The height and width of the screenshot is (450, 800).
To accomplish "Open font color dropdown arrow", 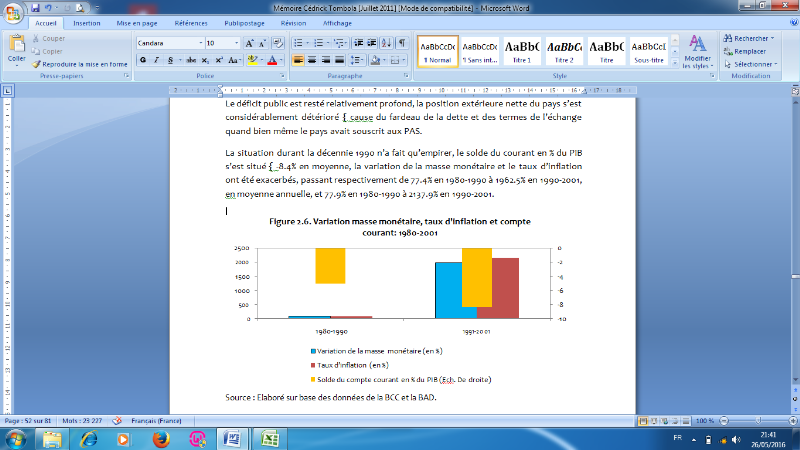I will 282,60.
